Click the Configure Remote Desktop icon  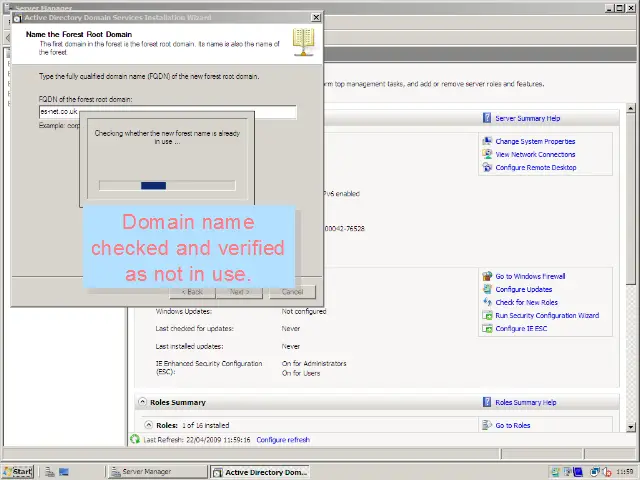[487, 167]
